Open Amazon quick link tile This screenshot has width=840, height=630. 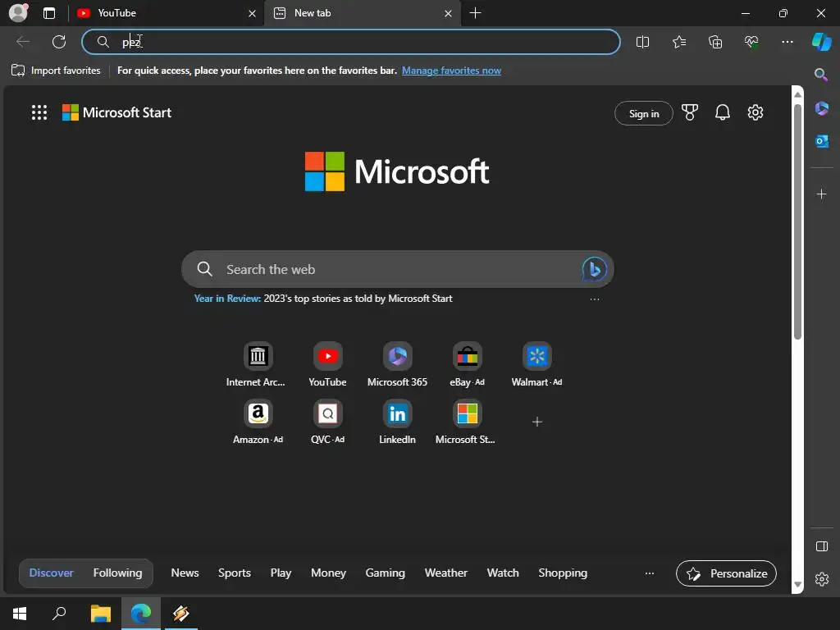[258, 422]
